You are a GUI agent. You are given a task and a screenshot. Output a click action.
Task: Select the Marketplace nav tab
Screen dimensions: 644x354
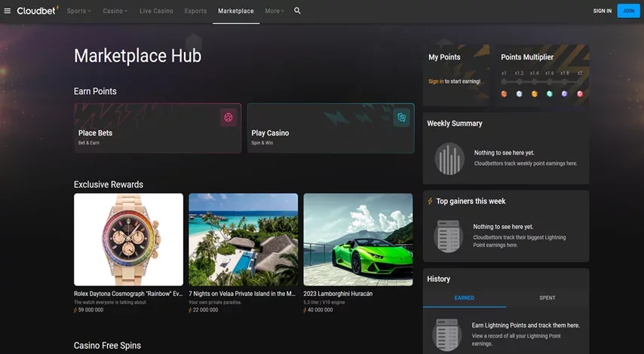(236, 11)
